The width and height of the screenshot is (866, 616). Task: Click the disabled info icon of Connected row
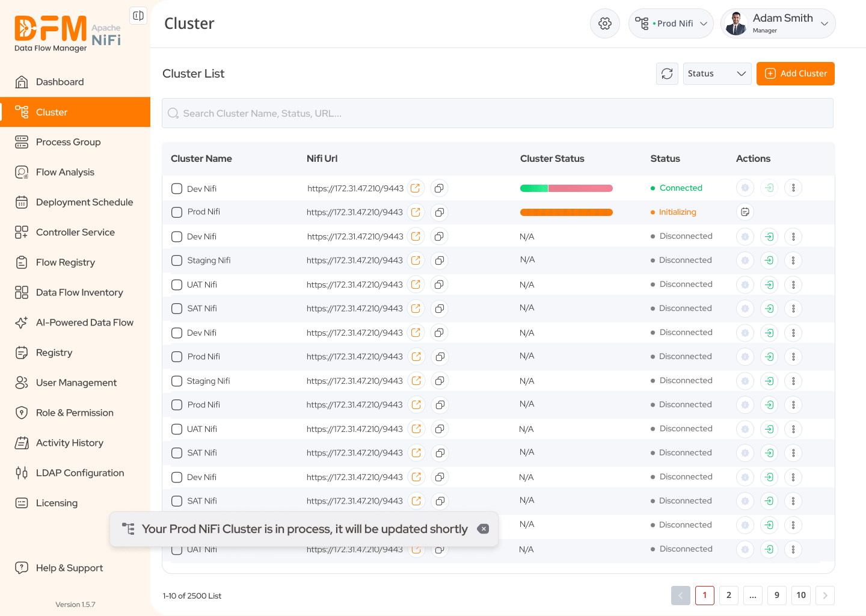click(x=745, y=188)
